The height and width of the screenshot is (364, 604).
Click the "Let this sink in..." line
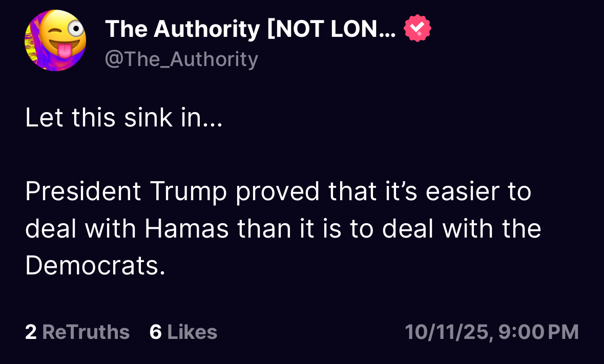tap(123, 118)
